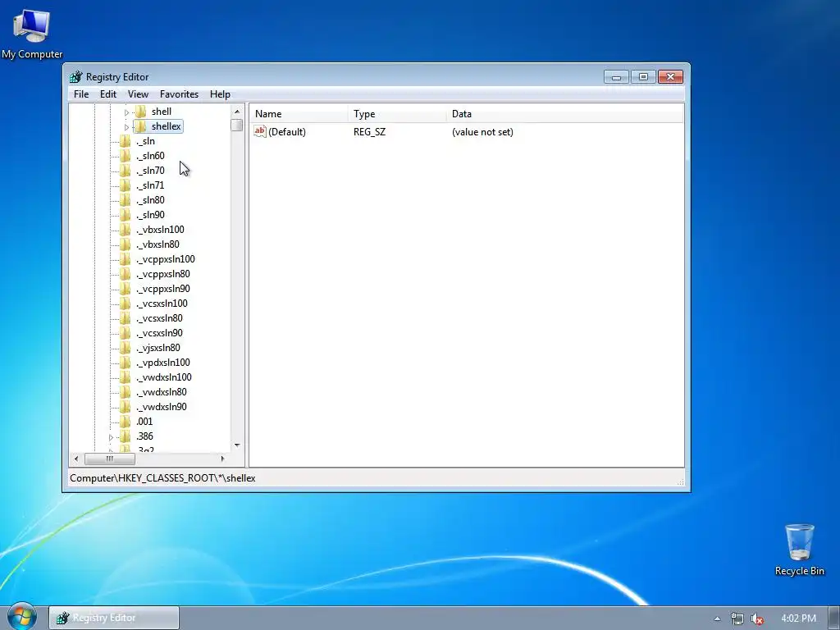
Task: Open the Help menu
Action: pos(220,94)
